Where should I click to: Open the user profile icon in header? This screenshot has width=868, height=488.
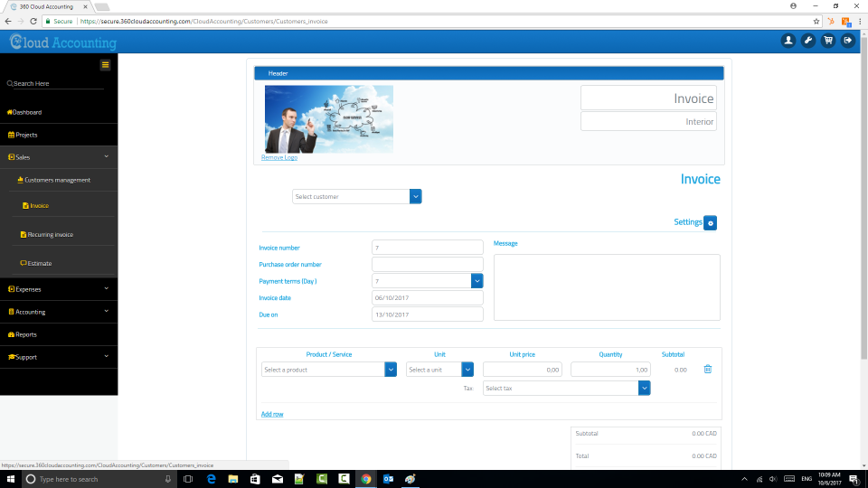pyautogui.click(x=788, y=41)
